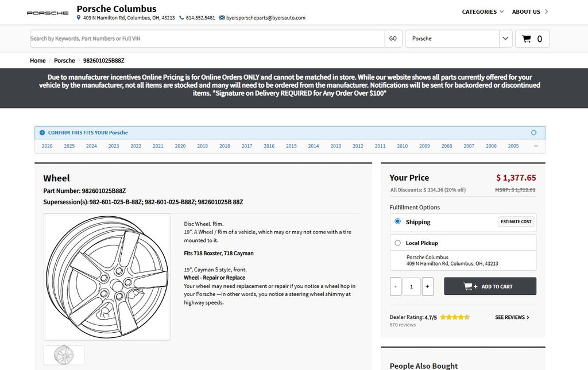Click the map pin address icon
Screen dimensions: 588x370
[x=79, y=18]
